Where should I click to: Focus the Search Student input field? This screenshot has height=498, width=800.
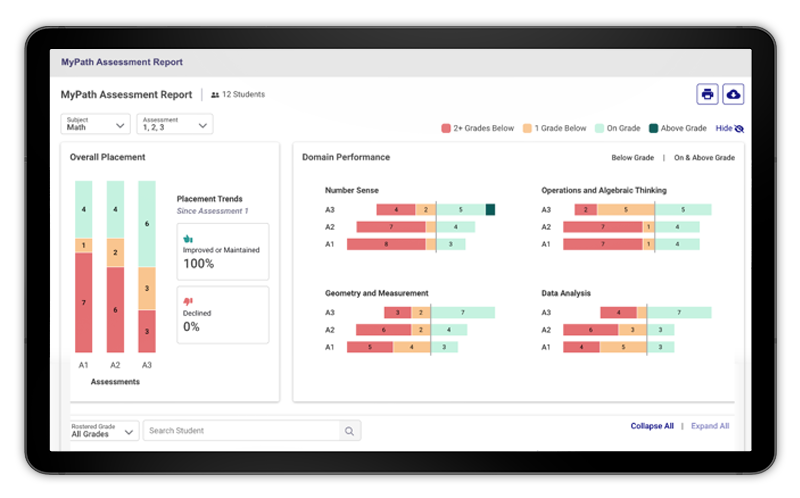[241, 431]
